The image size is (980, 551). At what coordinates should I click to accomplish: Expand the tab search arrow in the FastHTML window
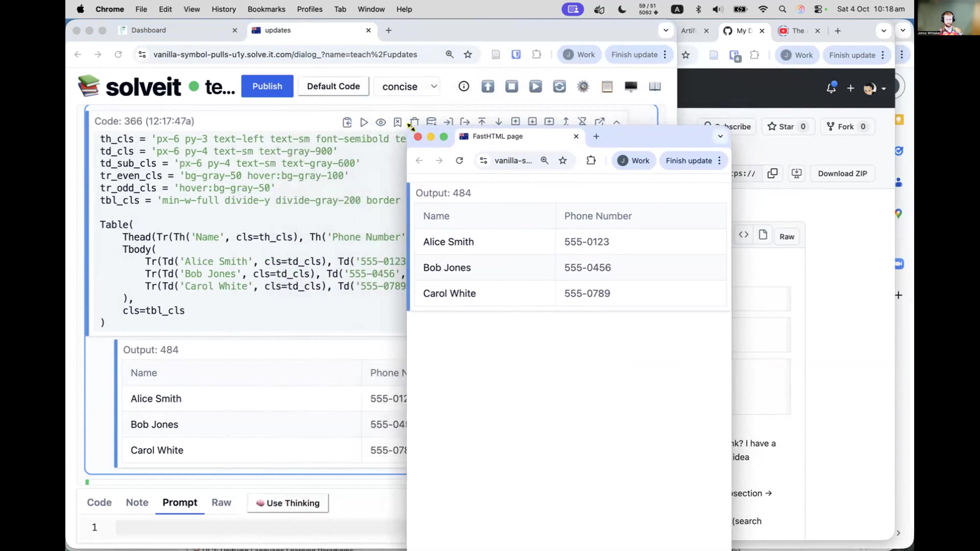tap(720, 136)
